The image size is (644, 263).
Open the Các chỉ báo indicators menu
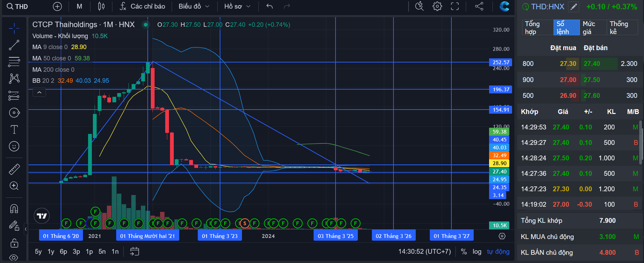(x=143, y=7)
